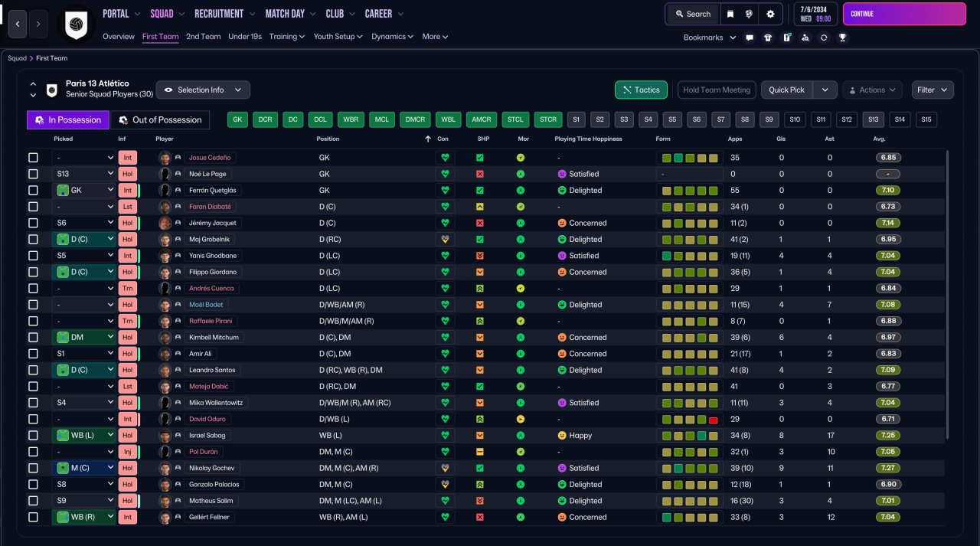Select the checkbox next to Israel Sabag
The height and width of the screenshot is (546, 980).
[33, 436]
